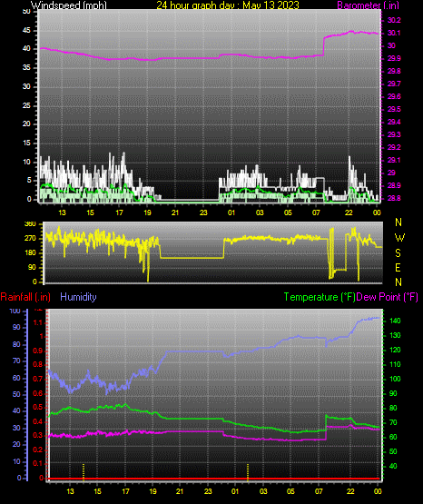
Task: Click the 5 windspeed axis value
Action: pyautogui.click(x=29, y=180)
